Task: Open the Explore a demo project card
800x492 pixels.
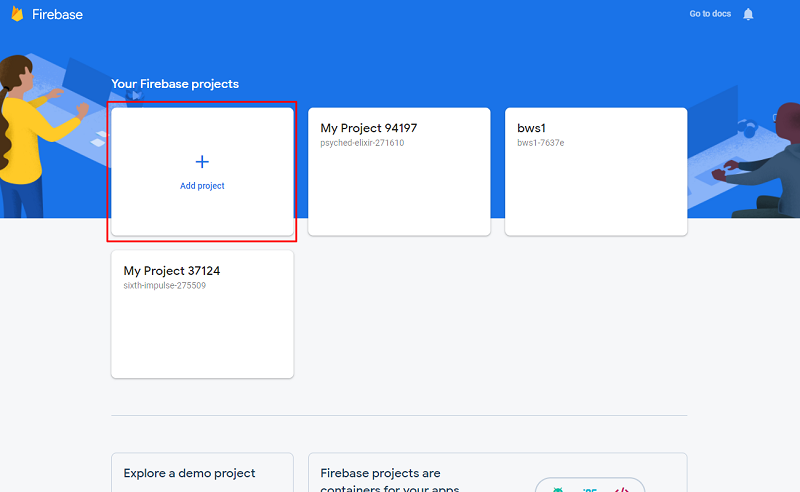Action: point(202,473)
